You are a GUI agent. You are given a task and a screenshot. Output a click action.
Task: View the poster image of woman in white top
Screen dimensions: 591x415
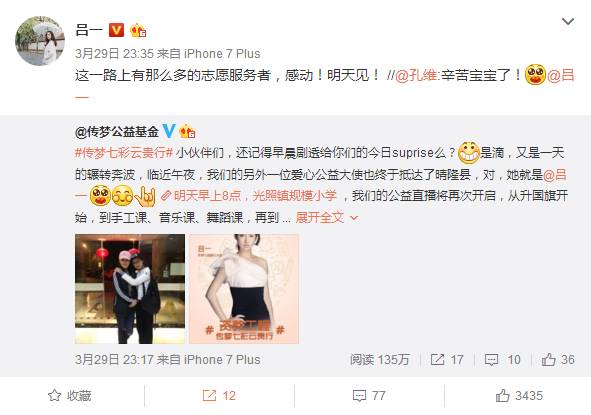(x=244, y=289)
